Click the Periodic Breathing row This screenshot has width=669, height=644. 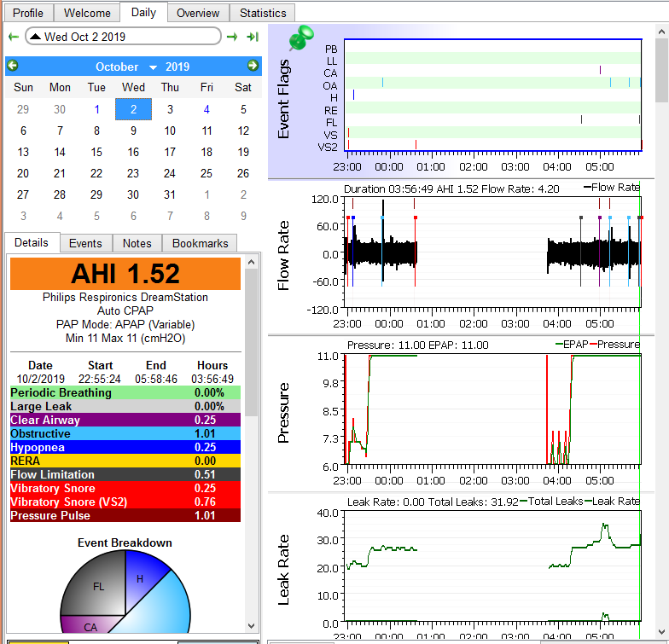point(125,392)
